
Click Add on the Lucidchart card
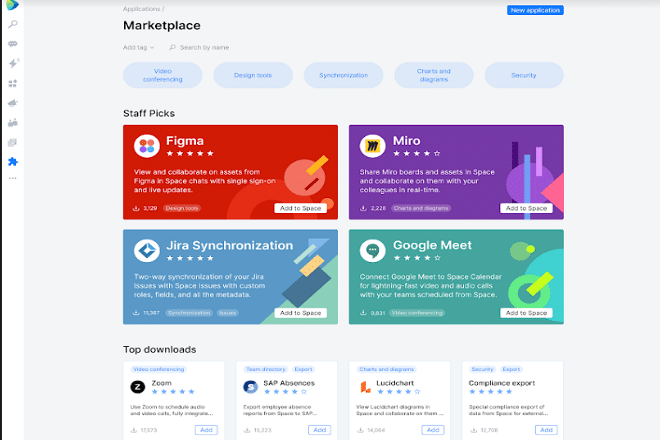point(433,430)
